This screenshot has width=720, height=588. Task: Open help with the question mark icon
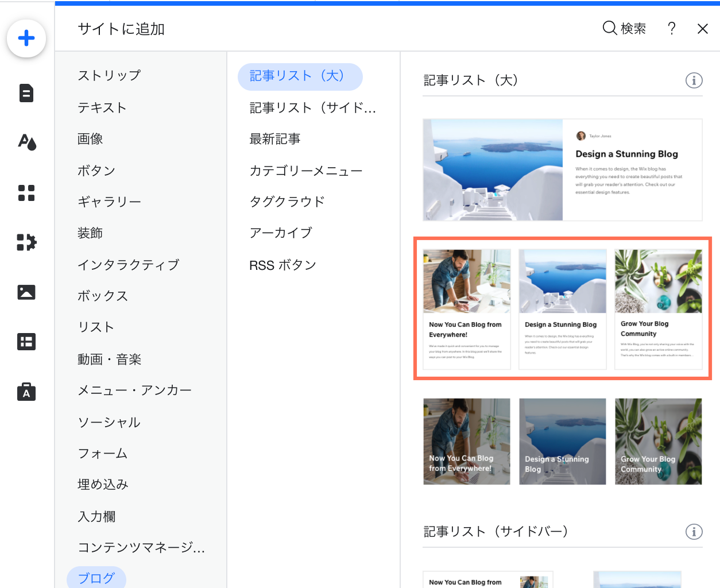pyautogui.click(x=671, y=29)
